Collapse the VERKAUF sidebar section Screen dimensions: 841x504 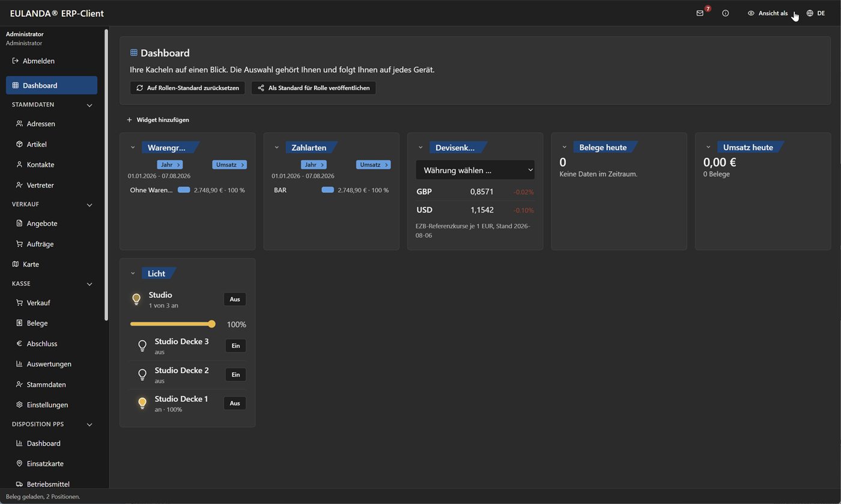coord(90,205)
